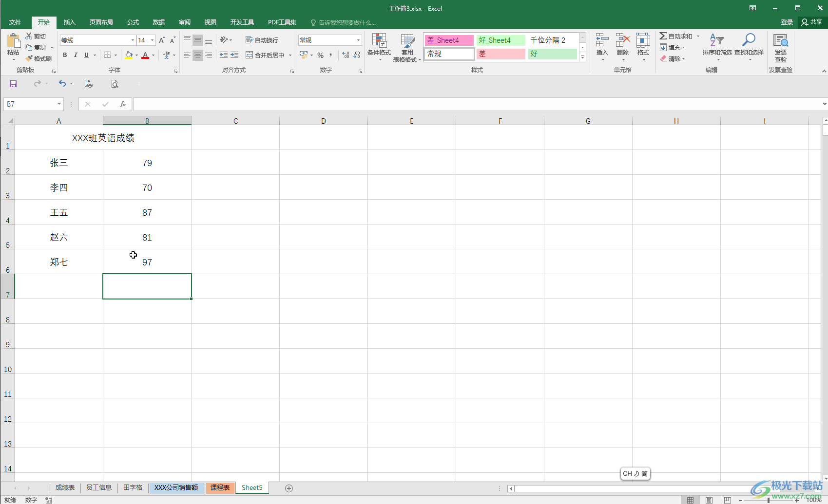Increase font size with the larger A icon
The image size is (828, 504).
(162, 40)
